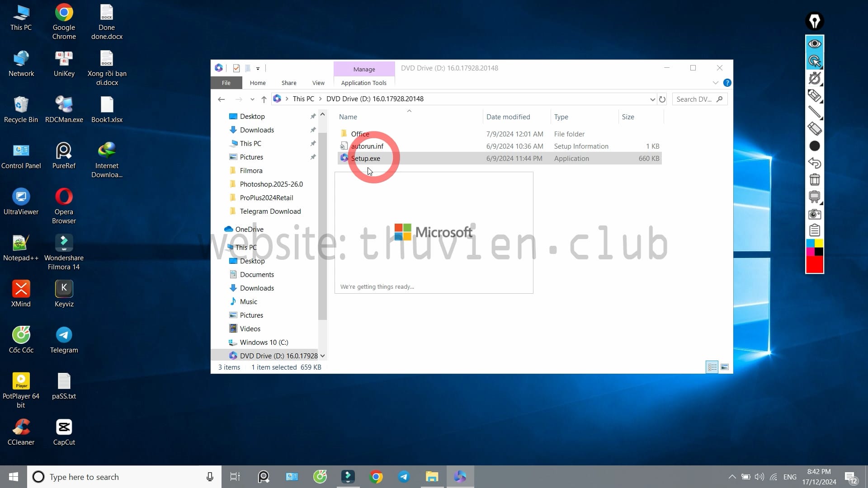Open the Windows Start menu
This screenshot has height=488, width=868.
14,477
